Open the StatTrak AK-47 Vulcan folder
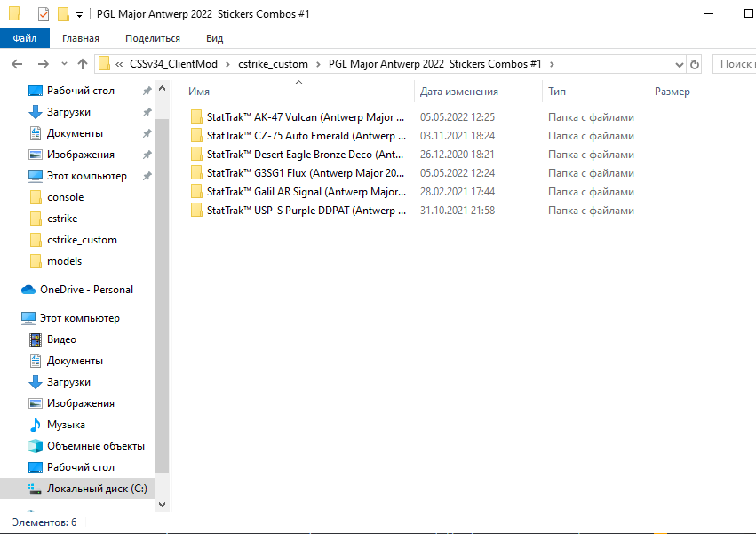 tap(305, 117)
